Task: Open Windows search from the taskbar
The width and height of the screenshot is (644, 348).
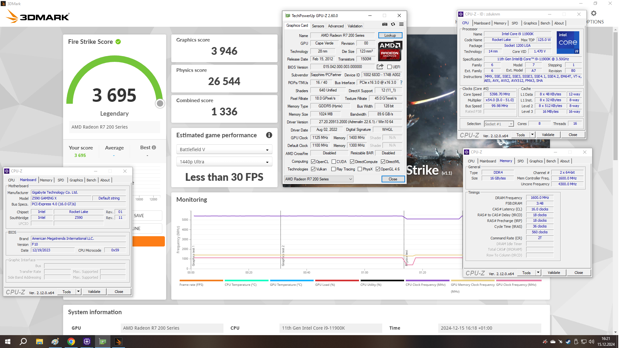Action: pyautogui.click(x=23, y=342)
